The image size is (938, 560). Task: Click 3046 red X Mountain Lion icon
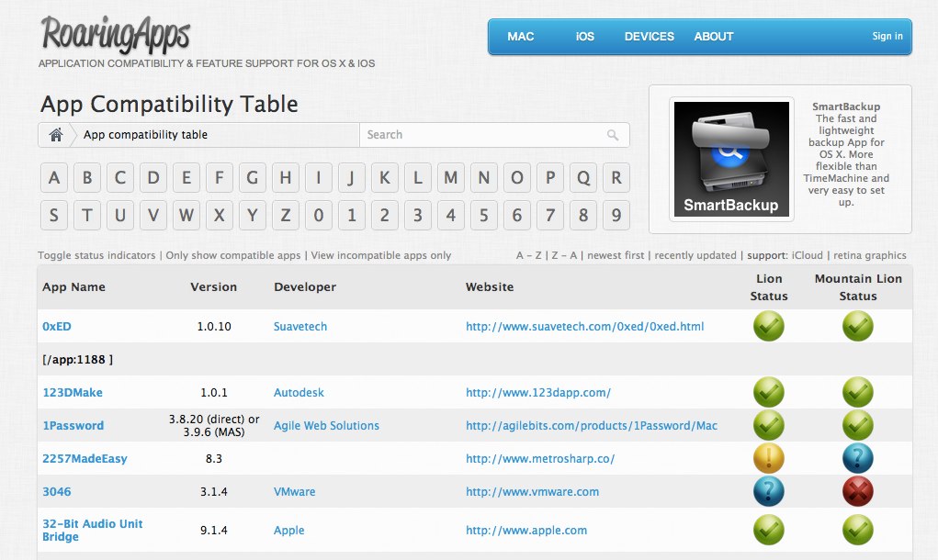[858, 491]
